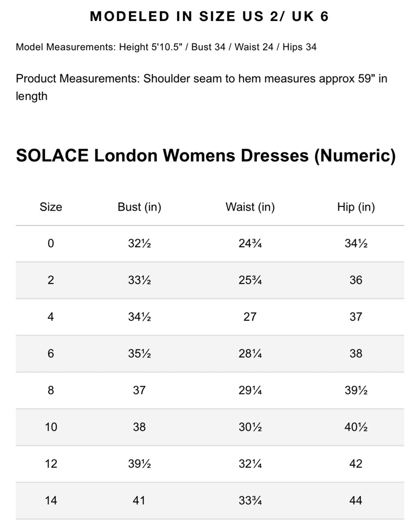Select the size 2 row label

click(51, 280)
